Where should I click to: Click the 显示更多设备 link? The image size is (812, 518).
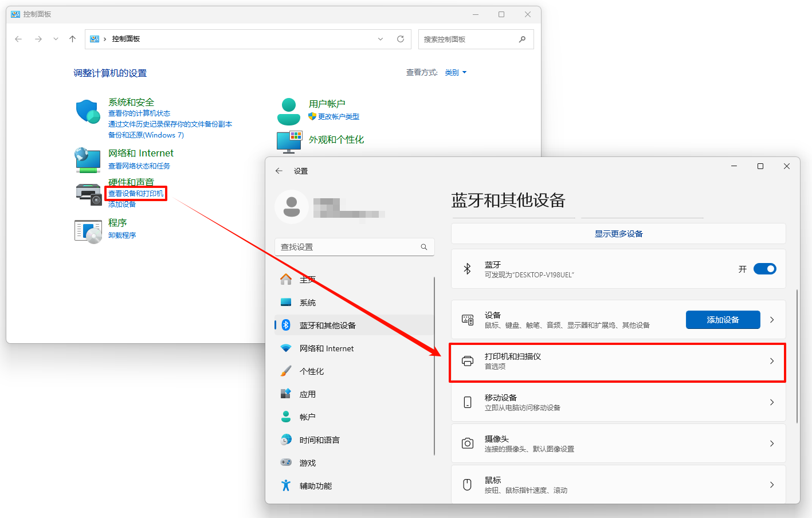point(618,234)
